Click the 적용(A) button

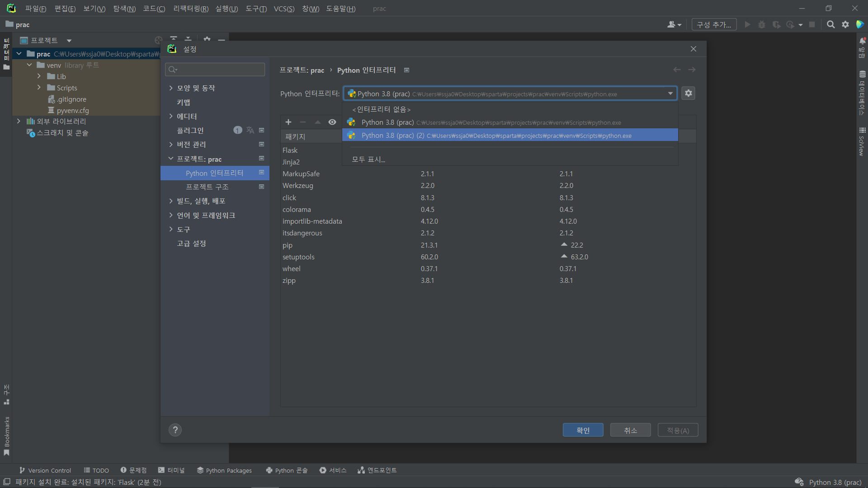click(678, 430)
